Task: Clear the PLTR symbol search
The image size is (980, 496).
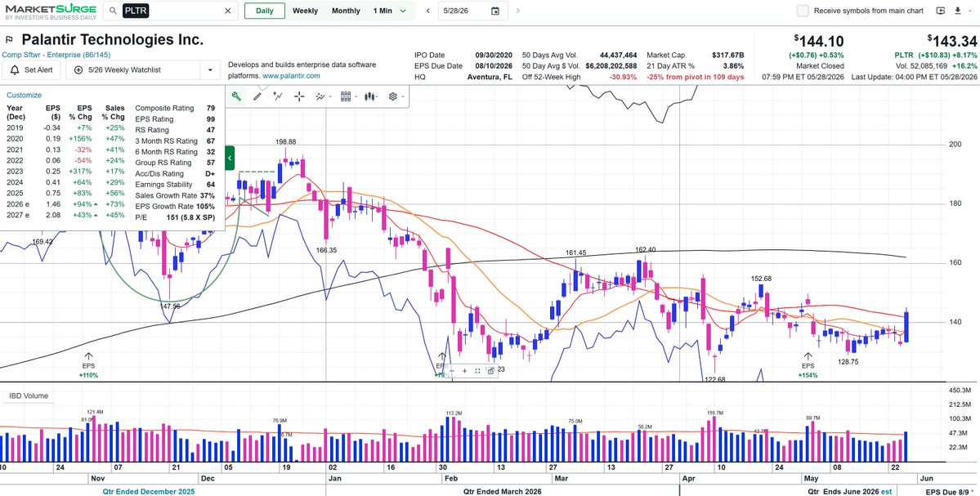Action: (227, 11)
